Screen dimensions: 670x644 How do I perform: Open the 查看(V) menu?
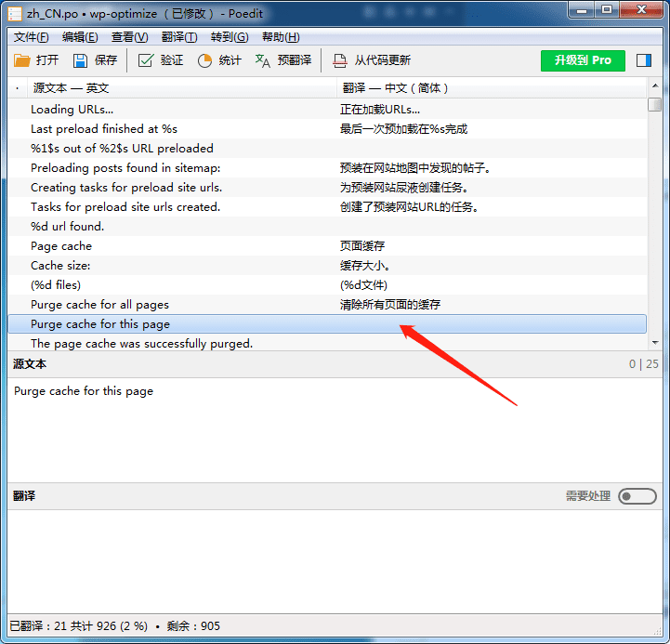coord(129,37)
